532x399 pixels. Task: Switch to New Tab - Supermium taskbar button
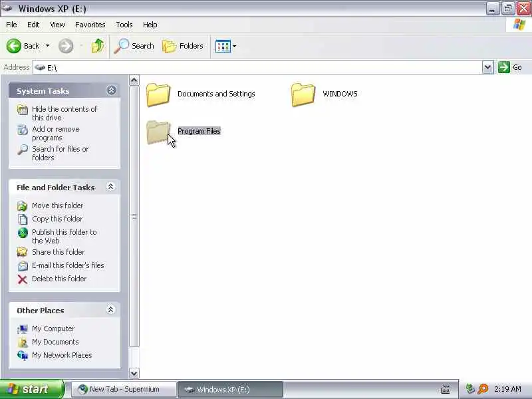pos(124,389)
